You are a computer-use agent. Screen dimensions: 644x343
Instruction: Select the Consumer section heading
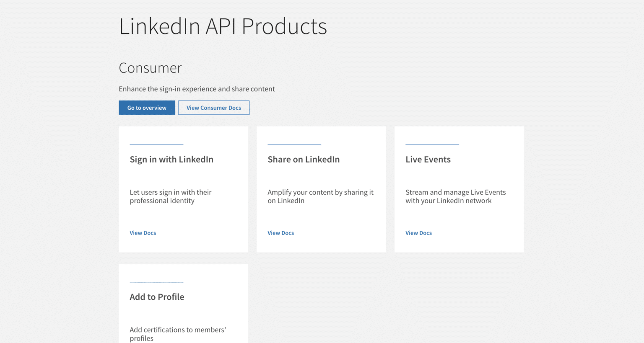pyautogui.click(x=150, y=68)
